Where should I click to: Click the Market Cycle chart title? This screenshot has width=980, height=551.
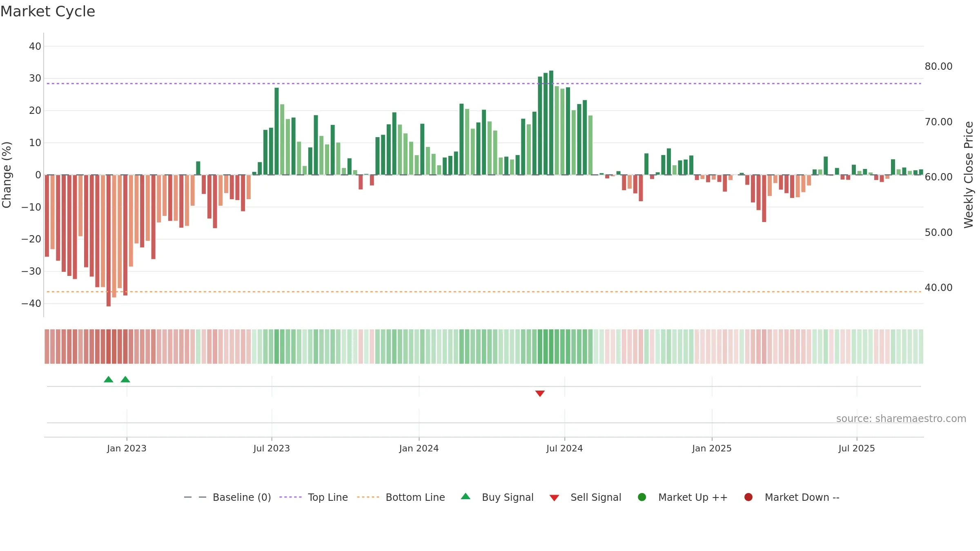pyautogui.click(x=48, y=11)
